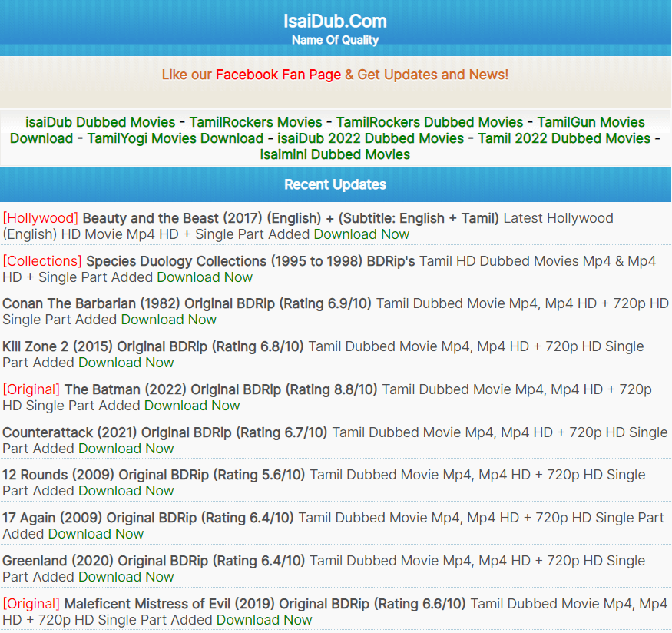This screenshot has width=672, height=633.
Task: Open the Facebook Fan Page link
Action: [278, 75]
